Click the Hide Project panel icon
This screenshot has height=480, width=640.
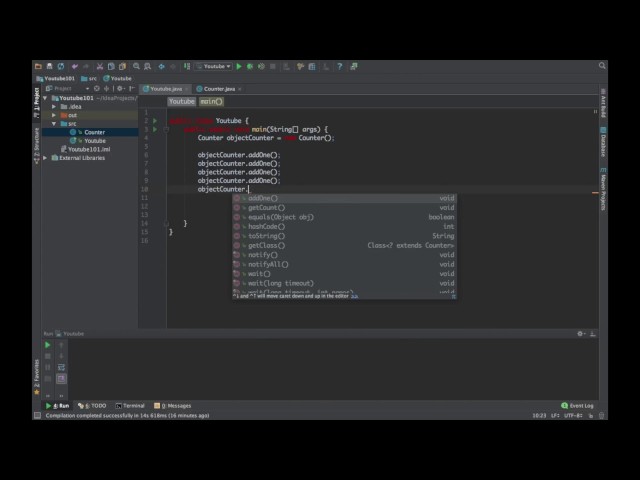(x=131, y=89)
